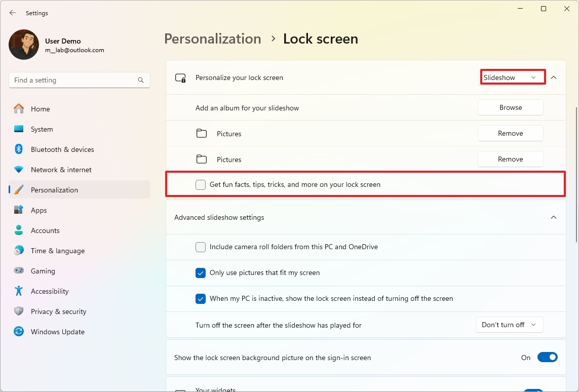Uncheck Only use pictures that fit my screen
This screenshot has height=392, width=579.
(x=201, y=273)
